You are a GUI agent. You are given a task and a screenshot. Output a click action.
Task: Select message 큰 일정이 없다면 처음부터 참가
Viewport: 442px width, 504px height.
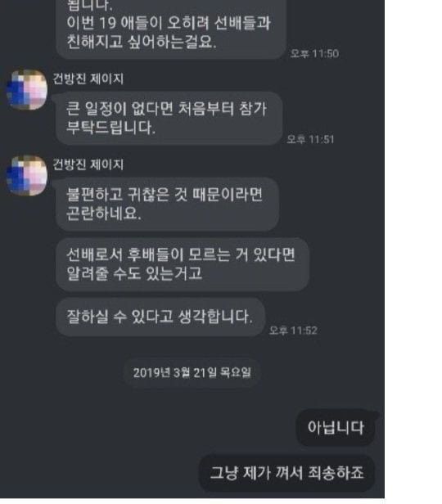tap(169, 118)
